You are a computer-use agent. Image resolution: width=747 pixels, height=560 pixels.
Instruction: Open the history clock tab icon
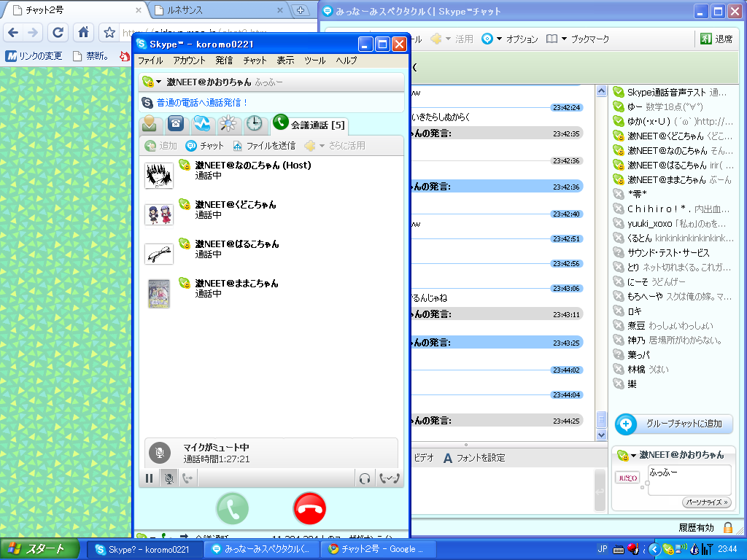[x=255, y=124]
